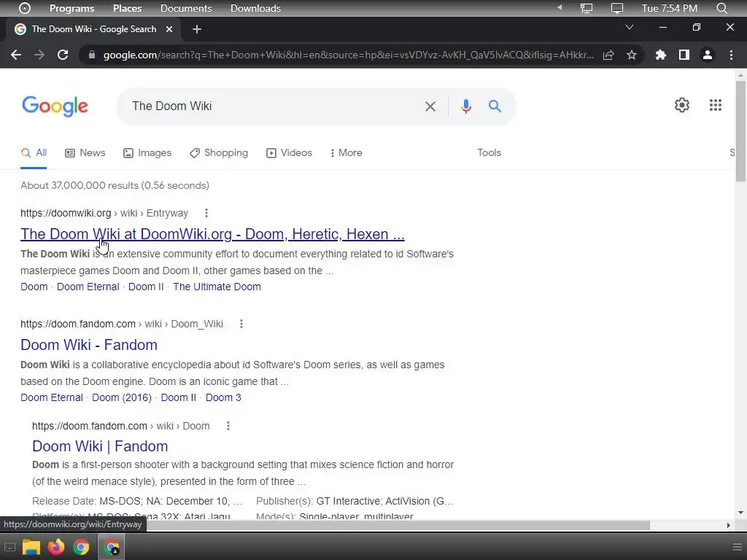The height and width of the screenshot is (560, 747).
Task: Follow the Doom Eternal sitelink under fandom
Action: coord(52,397)
